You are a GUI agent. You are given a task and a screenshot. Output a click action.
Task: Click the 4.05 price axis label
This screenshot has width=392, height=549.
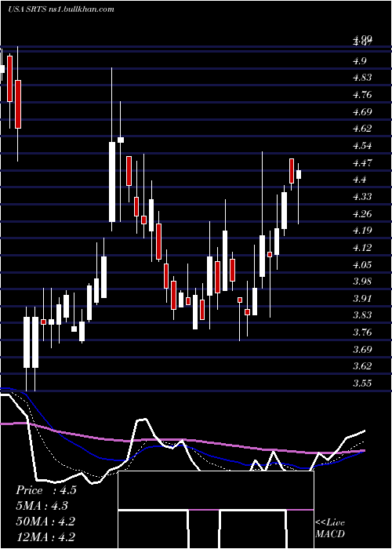362,264
